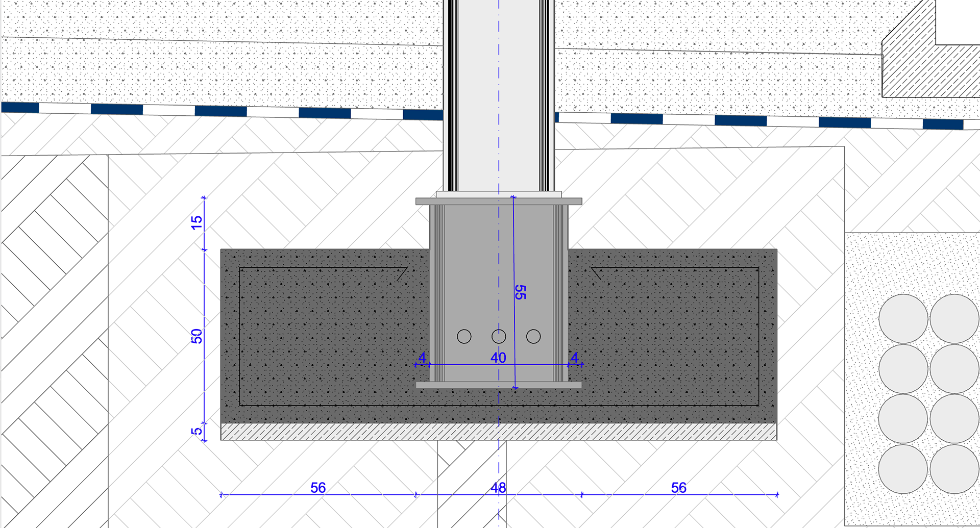980x528 pixels.
Task: Select the vertical dimension label 5
Action: click(x=197, y=431)
